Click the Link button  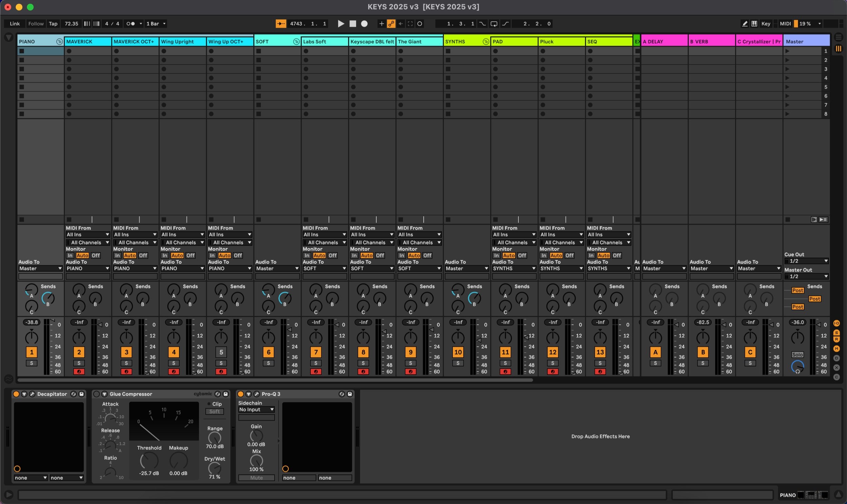point(15,24)
